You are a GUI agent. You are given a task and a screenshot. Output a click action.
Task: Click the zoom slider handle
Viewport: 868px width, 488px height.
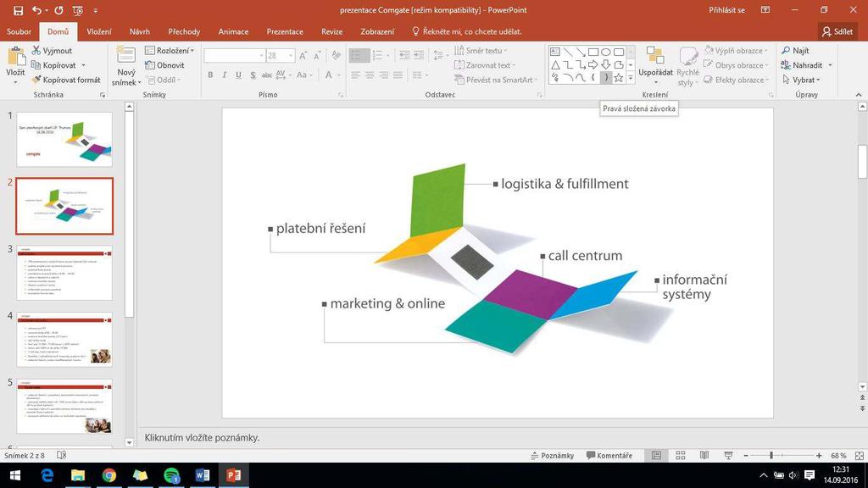click(x=771, y=455)
